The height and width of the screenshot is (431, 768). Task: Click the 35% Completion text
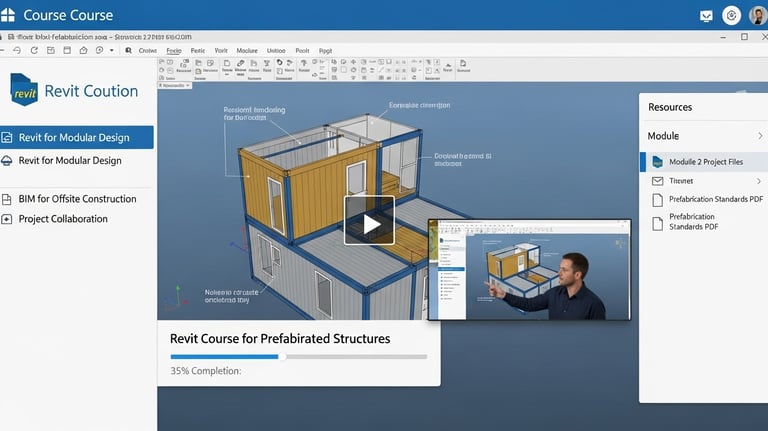click(206, 371)
